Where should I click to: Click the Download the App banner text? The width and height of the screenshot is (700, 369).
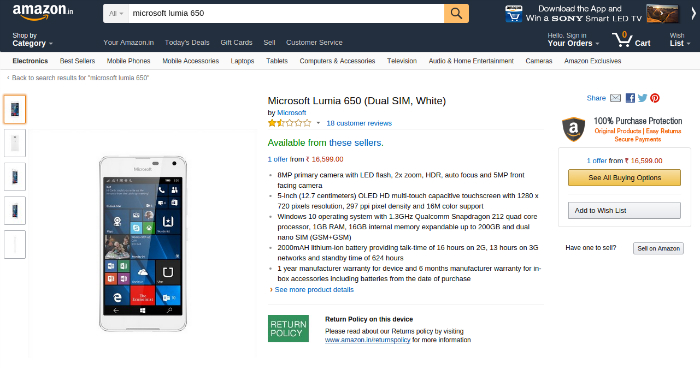point(583,13)
